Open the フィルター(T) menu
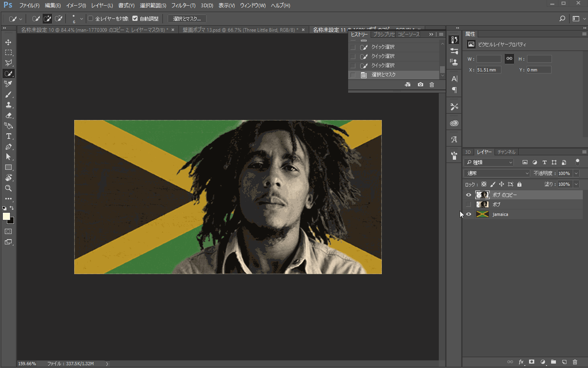This screenshot has height=368, width=588. 183,6
